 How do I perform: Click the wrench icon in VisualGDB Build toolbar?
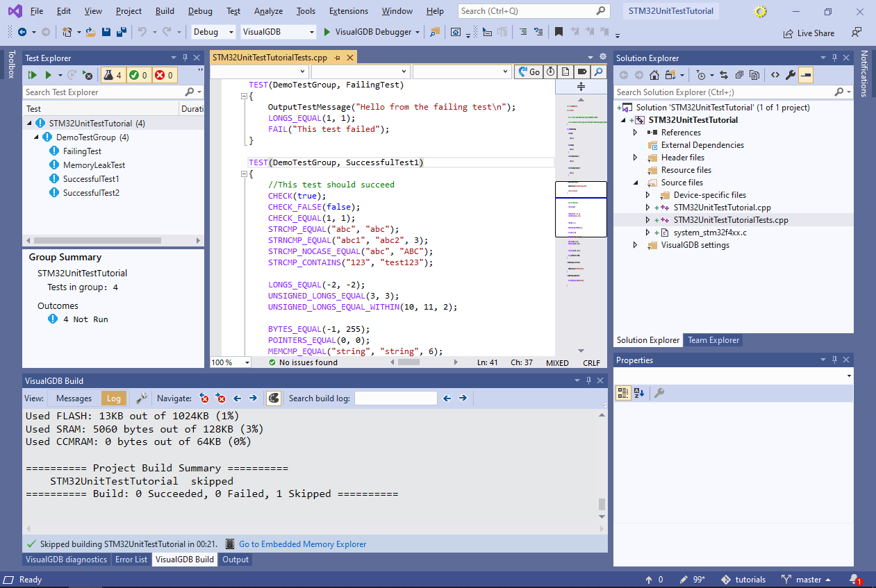(x=142, y=398)
